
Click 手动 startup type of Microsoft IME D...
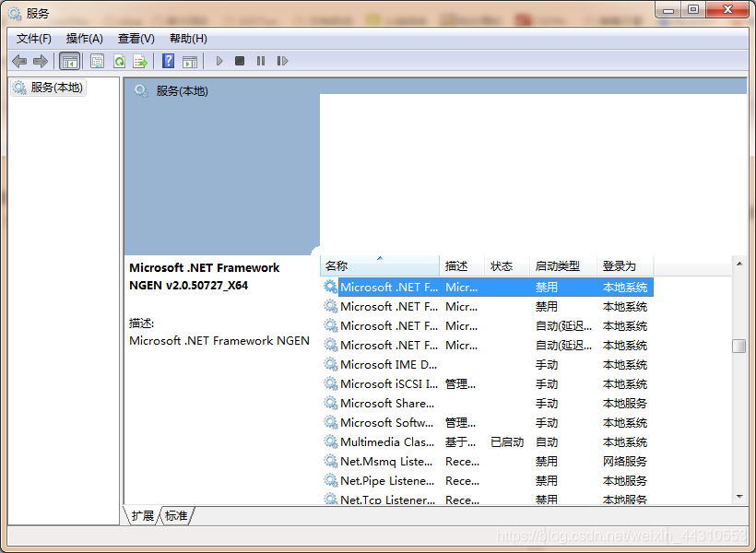(547, 364)
